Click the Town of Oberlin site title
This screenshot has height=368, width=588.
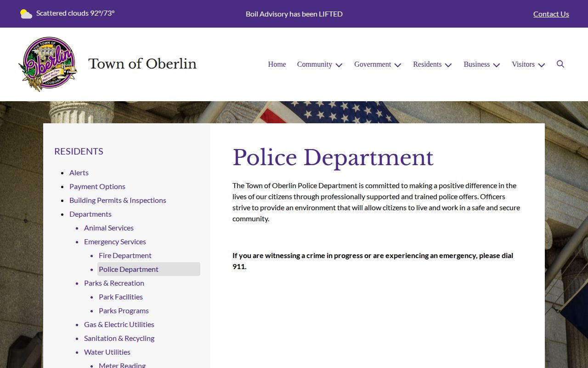(x=142, y=64)
